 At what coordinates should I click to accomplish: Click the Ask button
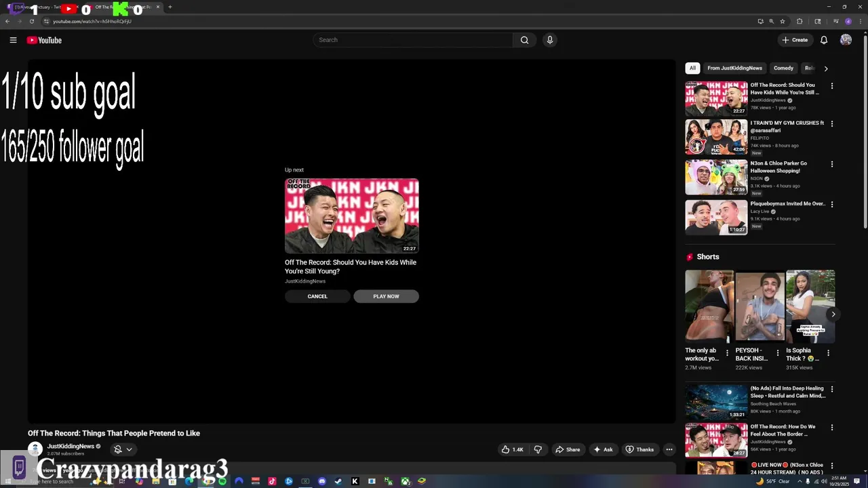pyautogui.click(x=603, y=449)
